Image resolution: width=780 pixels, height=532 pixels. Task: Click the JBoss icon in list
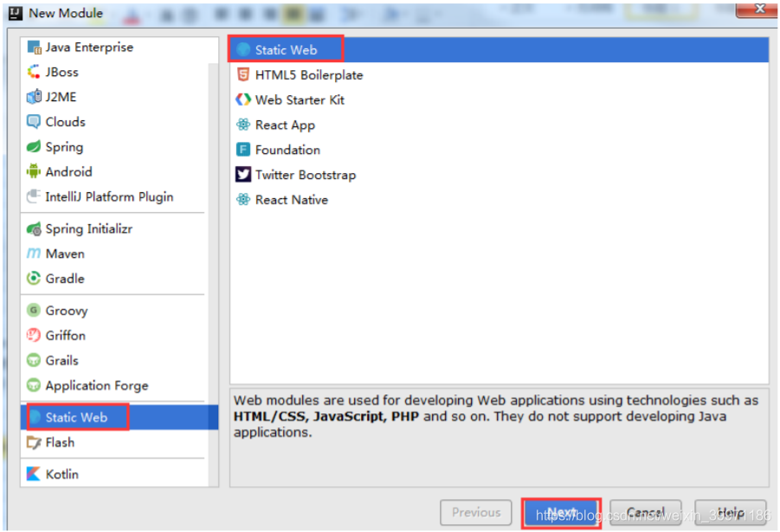pos(34,72)
